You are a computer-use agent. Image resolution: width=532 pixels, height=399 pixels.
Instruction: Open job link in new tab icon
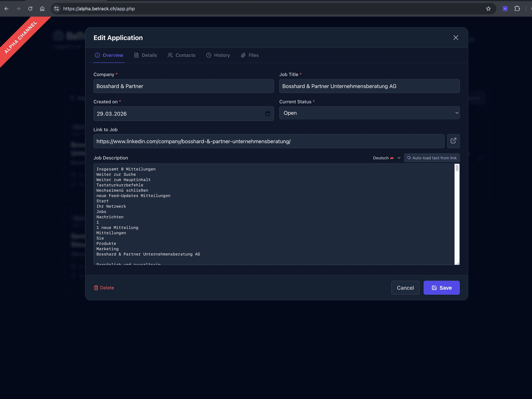[453, 141]
